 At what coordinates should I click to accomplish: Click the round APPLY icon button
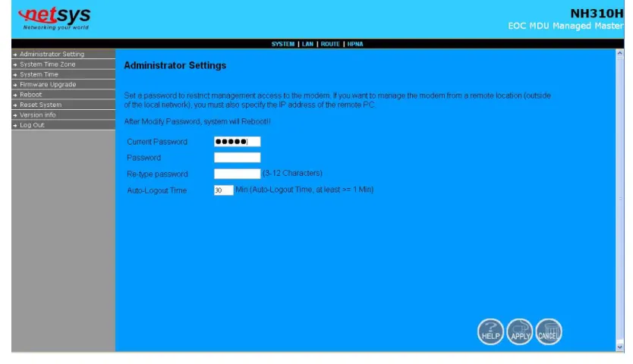(520, 331)
